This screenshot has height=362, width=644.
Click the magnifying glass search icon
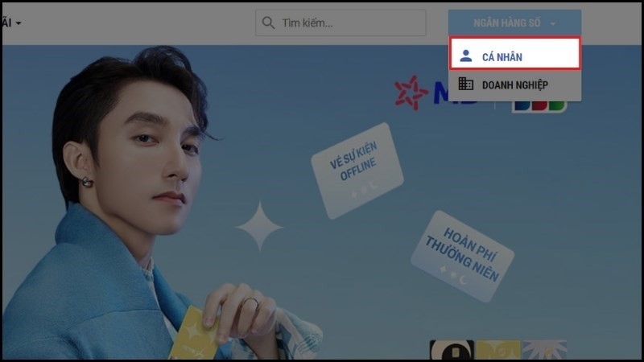click(x=268, y=23)
